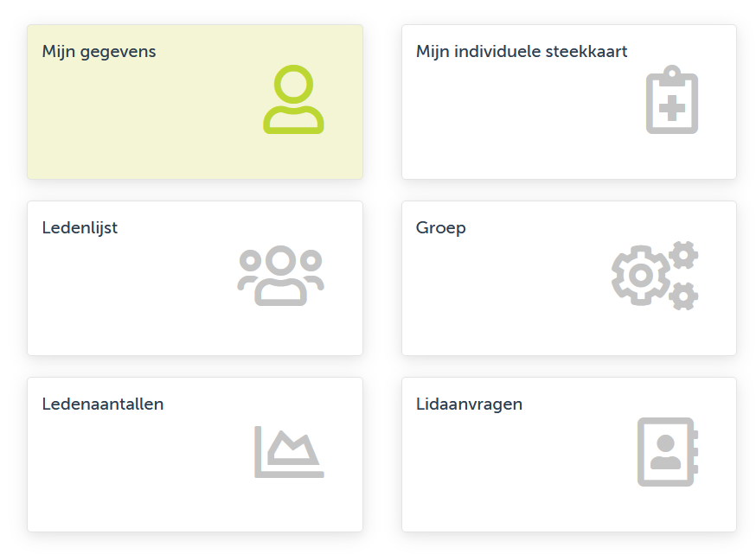This screenshot has width=756, height=554.
Task: Click the green user profile icon
Action: click(293, 100)
